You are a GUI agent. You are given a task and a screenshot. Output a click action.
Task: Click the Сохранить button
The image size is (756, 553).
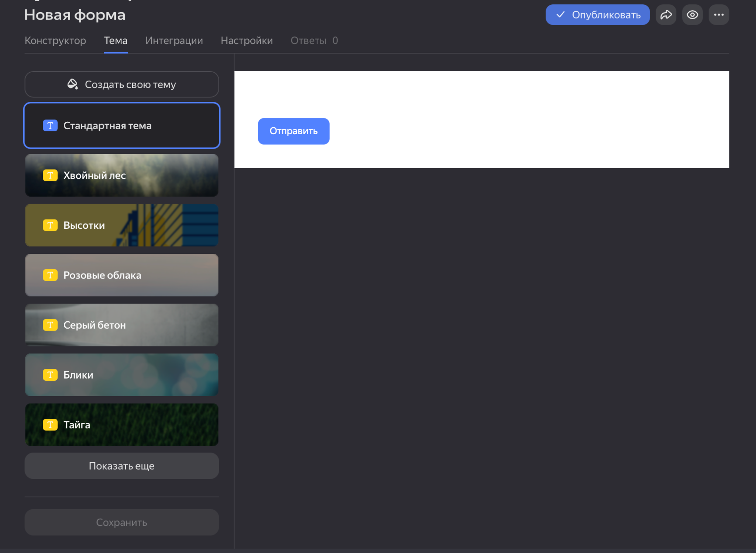(x=121, y=522)
